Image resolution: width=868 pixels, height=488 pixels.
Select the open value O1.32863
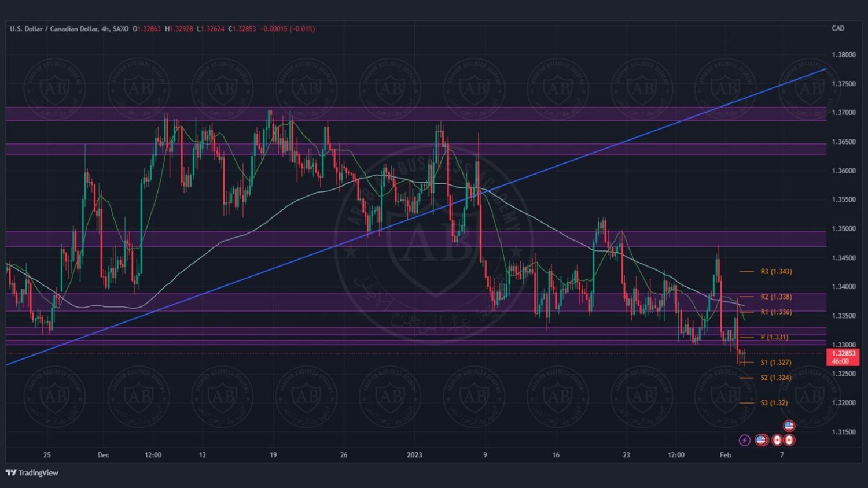147,29
